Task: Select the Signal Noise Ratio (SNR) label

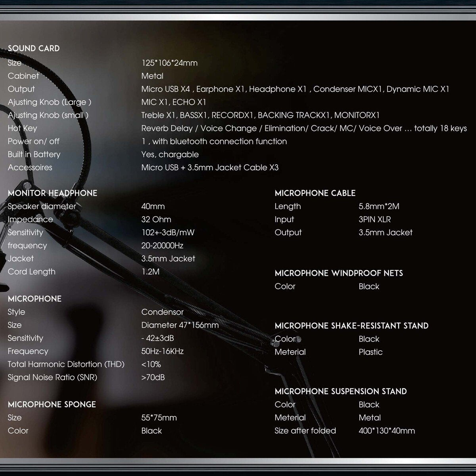Action: point(52,377)
